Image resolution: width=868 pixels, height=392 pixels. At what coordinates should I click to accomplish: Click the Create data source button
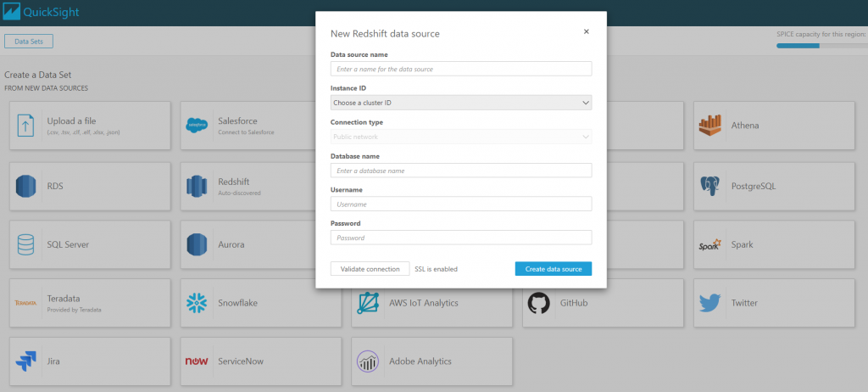pyautogui.click(x=554, y=269)
